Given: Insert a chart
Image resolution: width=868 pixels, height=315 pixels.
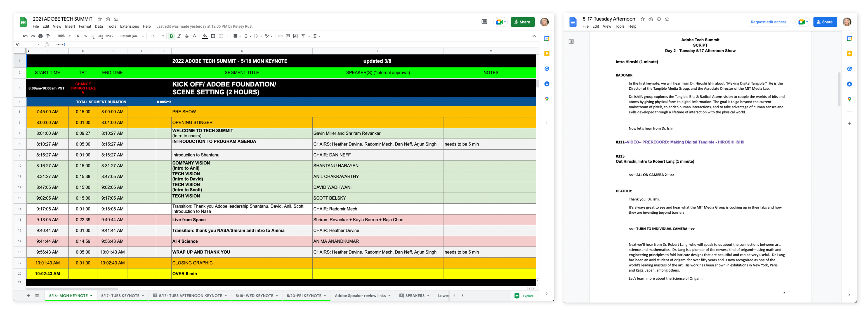Looking at the screenshot, I should [x=295, y=36].
